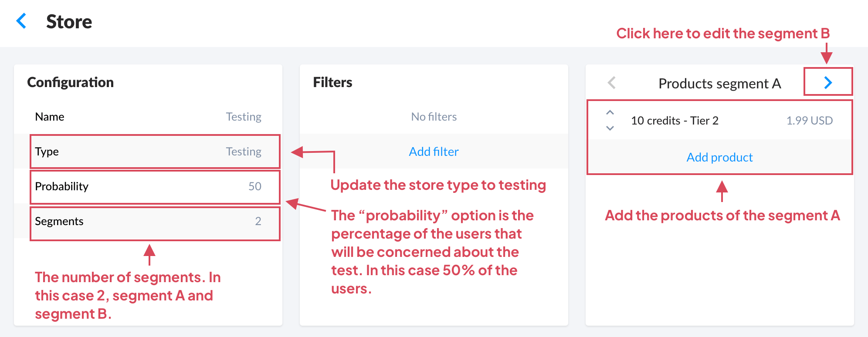
Task: Click the No filters text
Action: point(434,117)
